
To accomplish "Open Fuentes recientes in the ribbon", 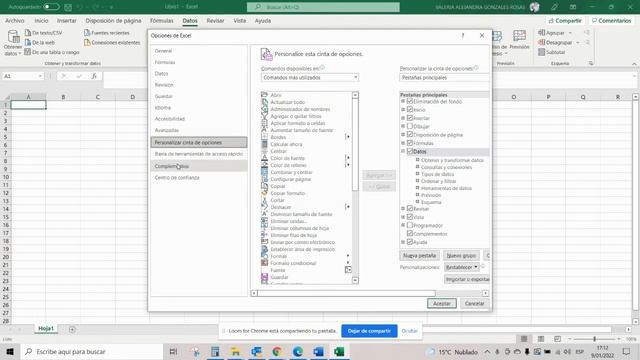I will (107, 33).
